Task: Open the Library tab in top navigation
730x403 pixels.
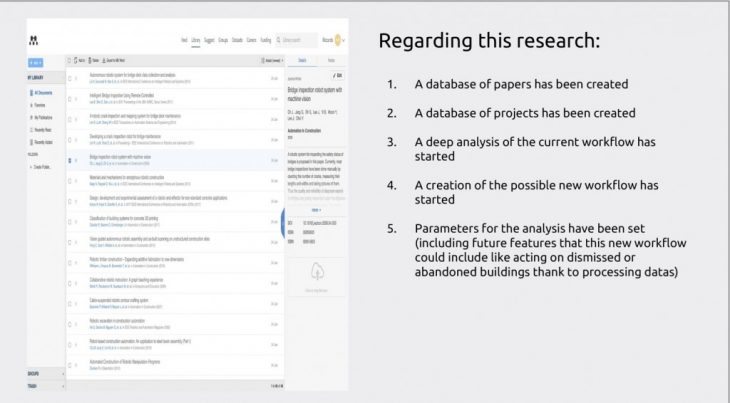Action: pos(196,41)
